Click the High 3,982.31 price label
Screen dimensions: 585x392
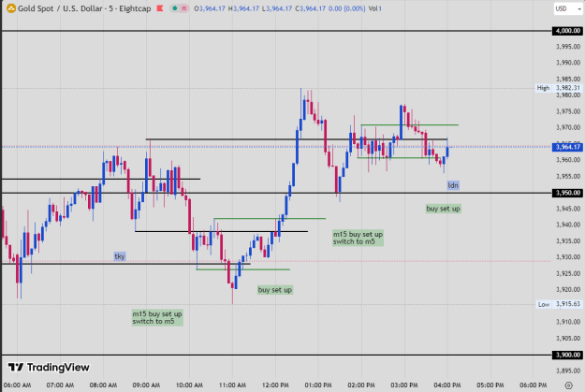coord(559,88)
